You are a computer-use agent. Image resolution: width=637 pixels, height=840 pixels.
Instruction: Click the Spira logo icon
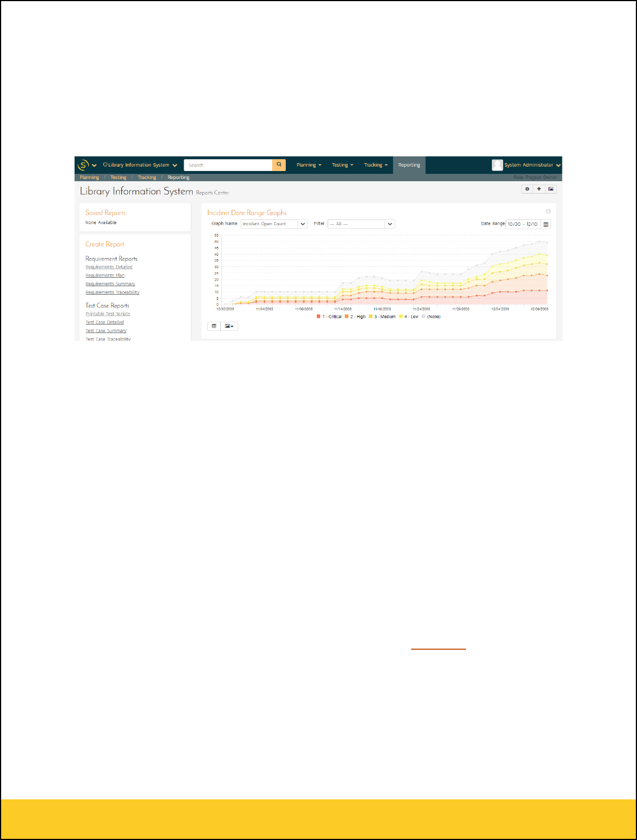click(83, 165)
